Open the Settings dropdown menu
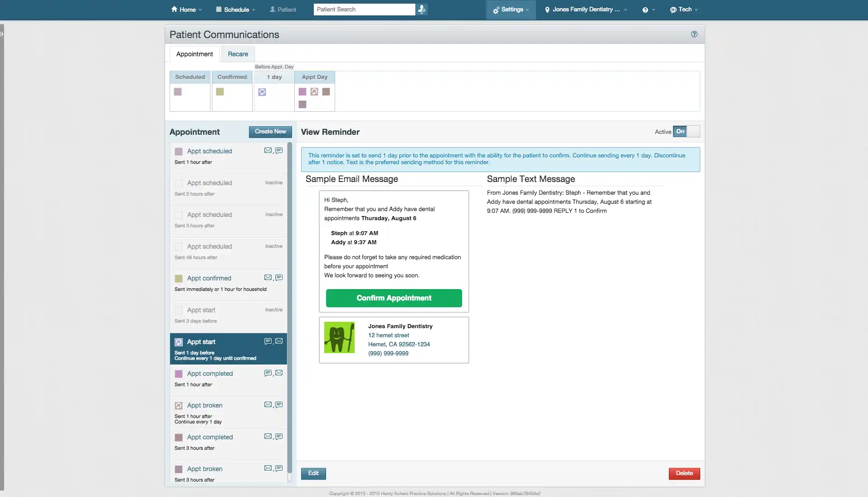Viewport: 868px width, 497px height. 511,10
